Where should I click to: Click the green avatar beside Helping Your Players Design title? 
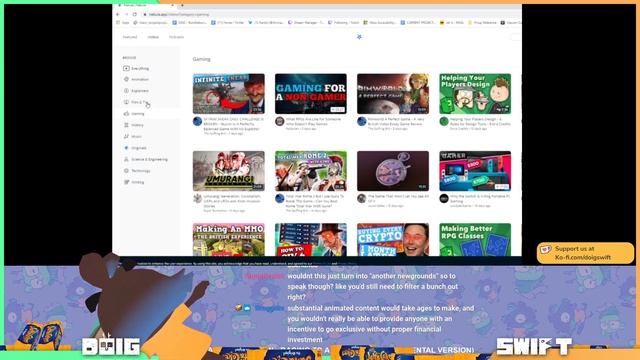[444, 121]
